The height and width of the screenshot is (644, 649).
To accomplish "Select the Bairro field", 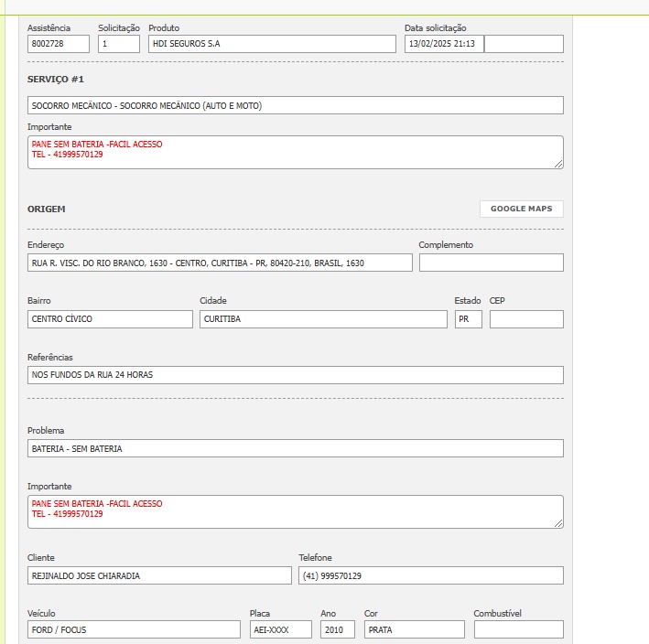I will pyautogui.click(x=110, y=319).
